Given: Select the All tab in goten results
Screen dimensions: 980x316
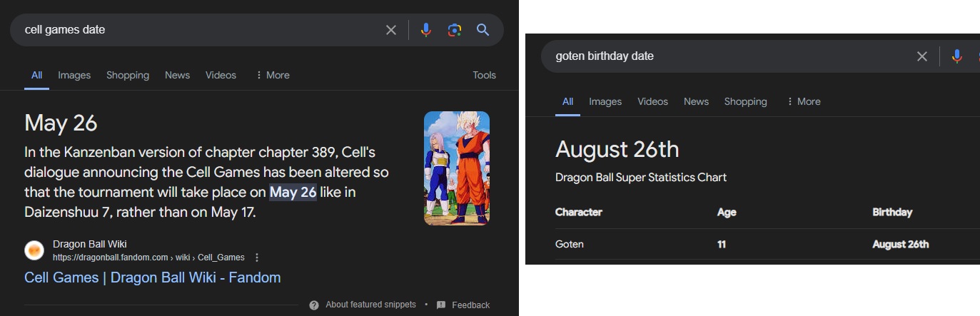Looking at the screenshot, I should 567,101.
